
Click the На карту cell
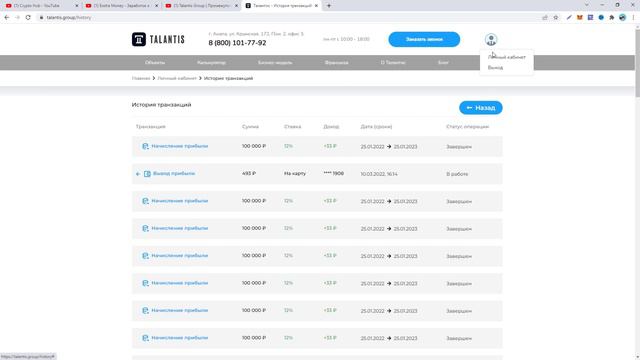(295, 173)
